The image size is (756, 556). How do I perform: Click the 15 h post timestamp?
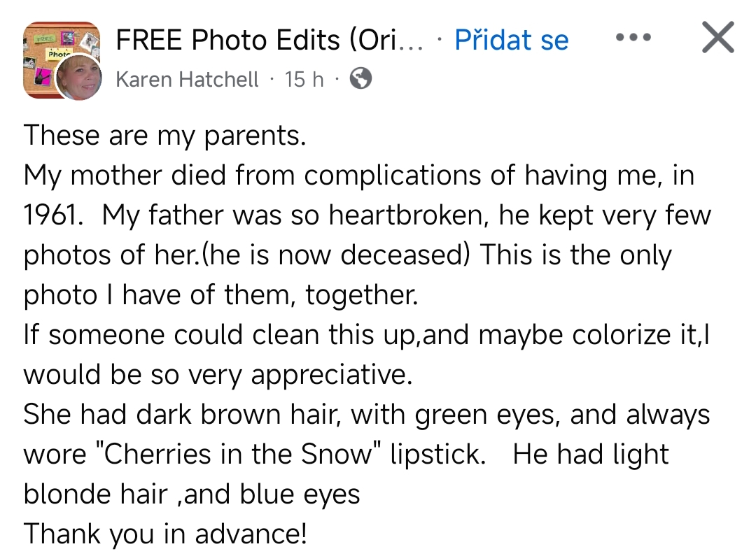(x=304, y=79)
